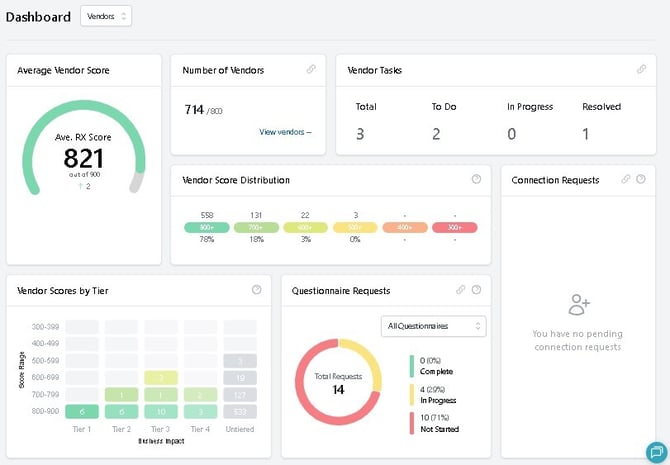670x465 pixels.
Task: Click the Total Requests donut chart center
Action: [x=339, y=383]
